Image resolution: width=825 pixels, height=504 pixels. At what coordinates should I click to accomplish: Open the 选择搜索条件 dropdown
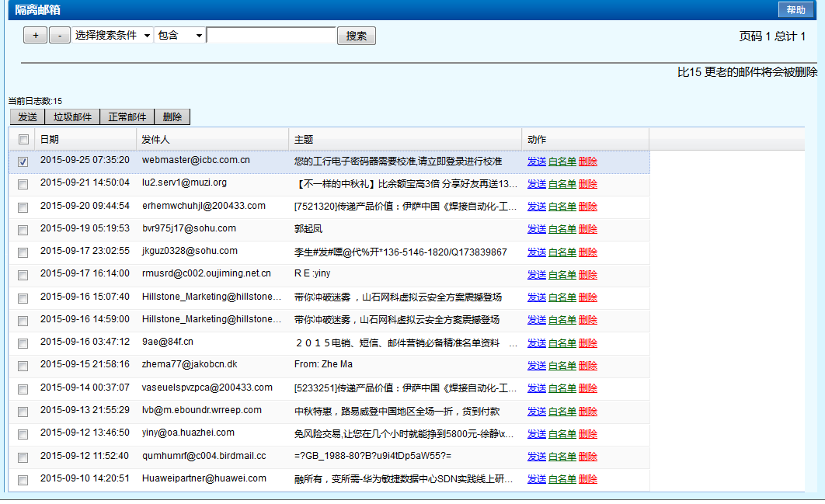(x=113, y=36)
